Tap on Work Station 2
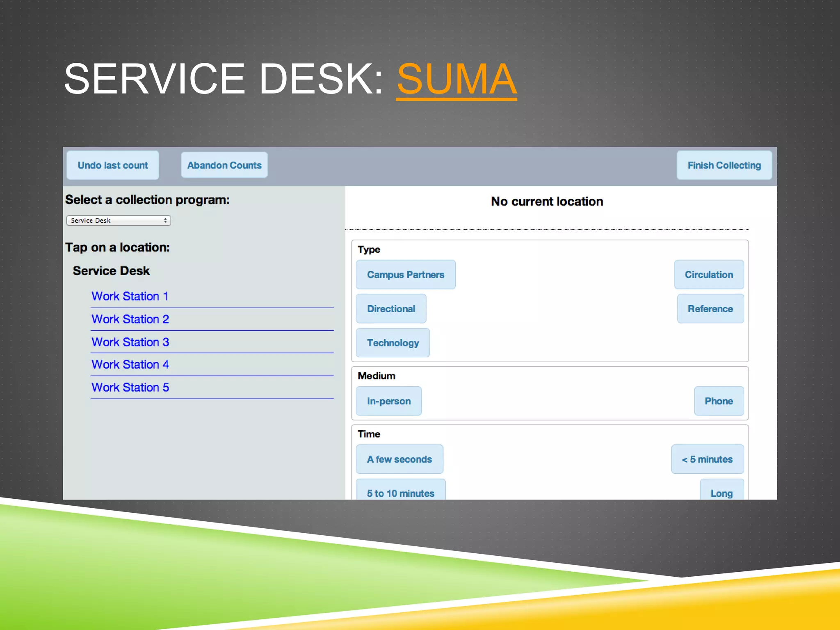840x630 pixels. pyautogui.click(x=130, y=319)
